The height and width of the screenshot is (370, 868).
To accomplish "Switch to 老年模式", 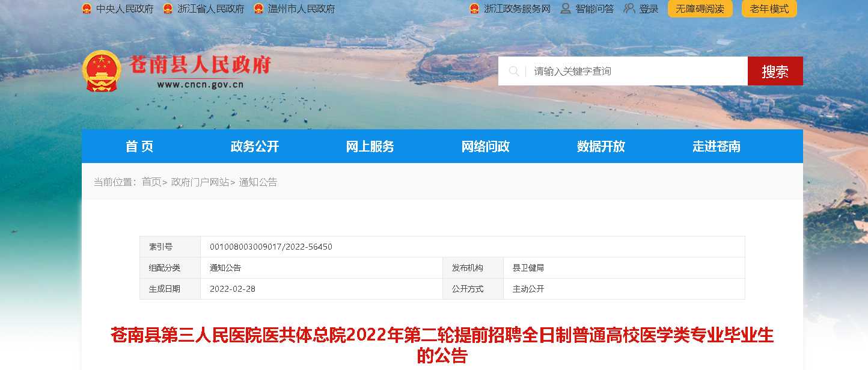I will click(769, 9).
